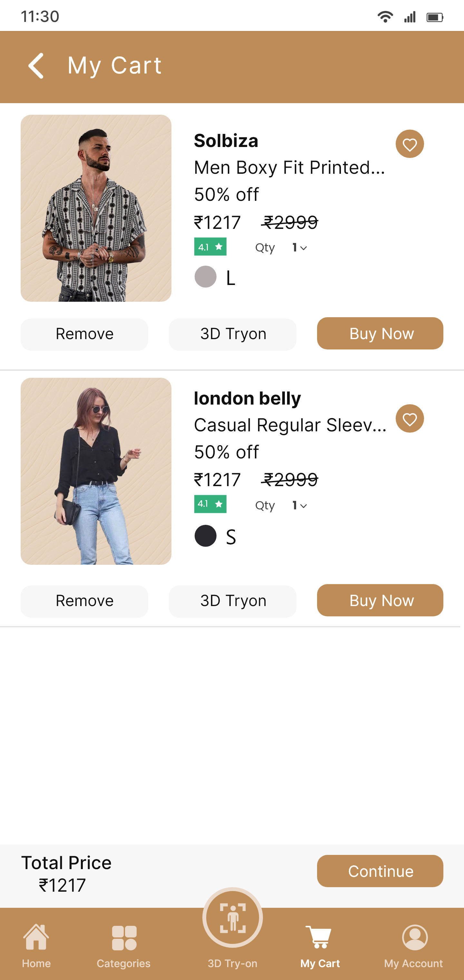
Task: Remove the london belly shirt from cart
Action: click(x=84, y=601)
